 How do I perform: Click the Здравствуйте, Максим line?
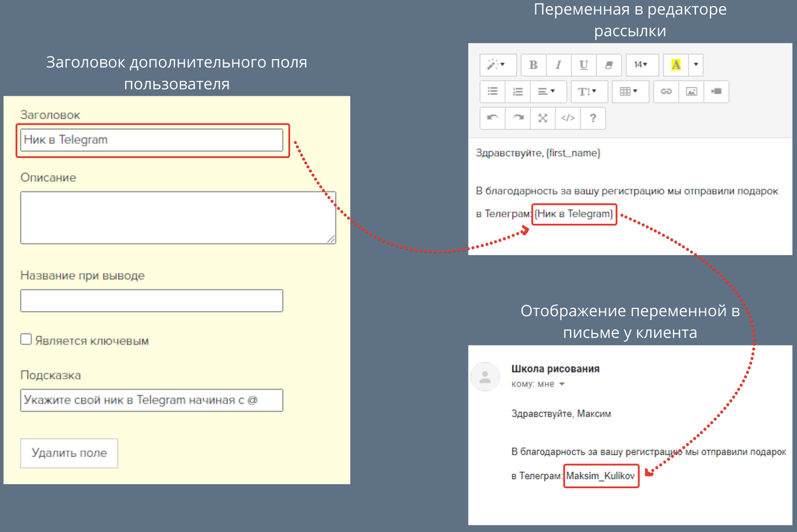pos(561,414)
